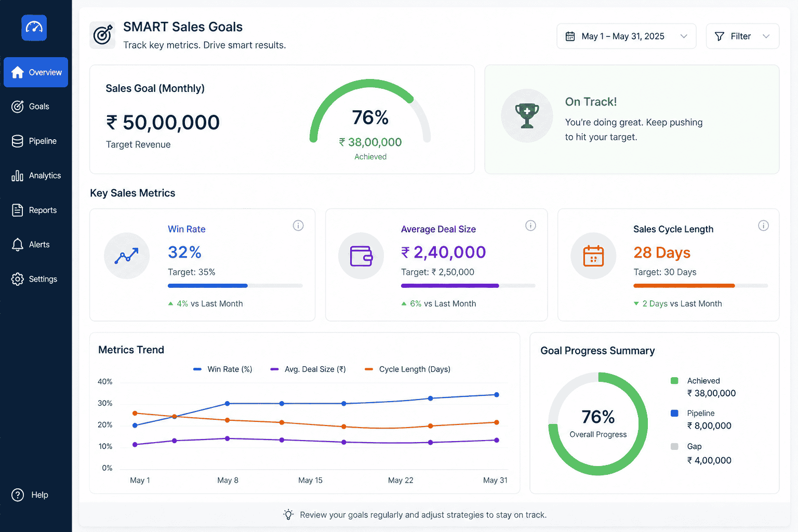Toggle Win Rate (%) legend series
This screenshot has height=532, width=798.
click(223, 369)
